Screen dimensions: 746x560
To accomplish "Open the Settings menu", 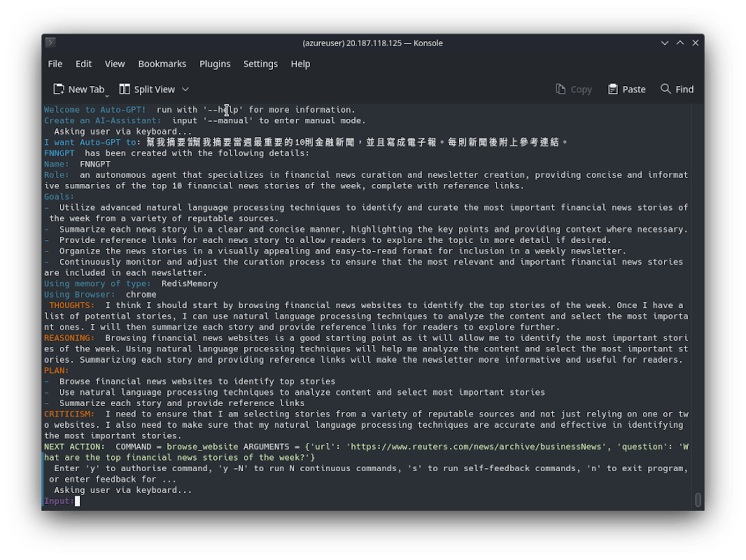I will pyautogui.click(x=261, y=64).
